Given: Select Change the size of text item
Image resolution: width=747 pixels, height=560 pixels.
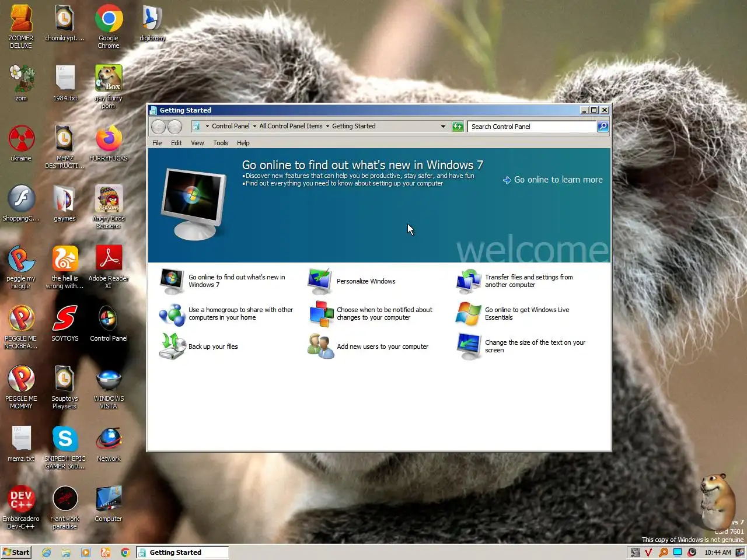Looking at the screenshot, I should (x=521, y=346).
